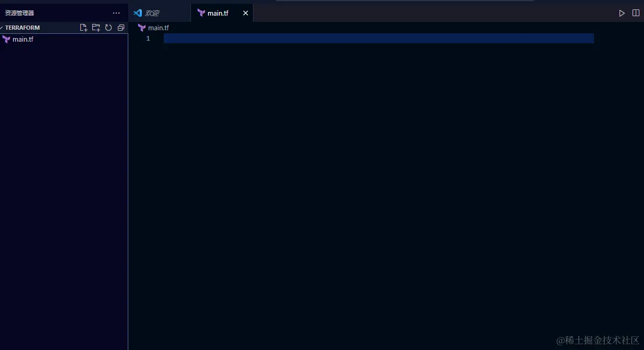This screenshot has height=350, width=644.
Task: Click the 资源管理器 panel title
Action: [x=20, y=13]
